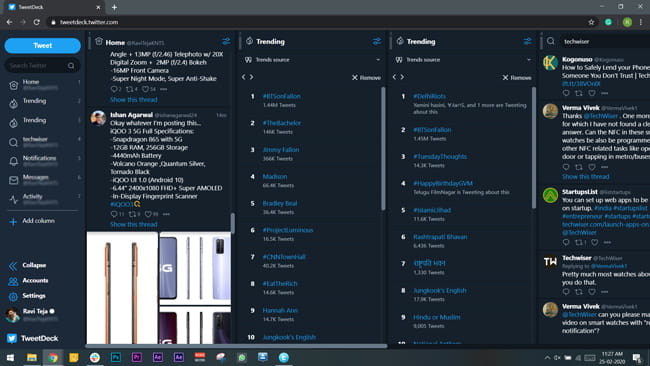Open Home column settings sliders icon
650x366 pixels.
[x=226, y=41]
